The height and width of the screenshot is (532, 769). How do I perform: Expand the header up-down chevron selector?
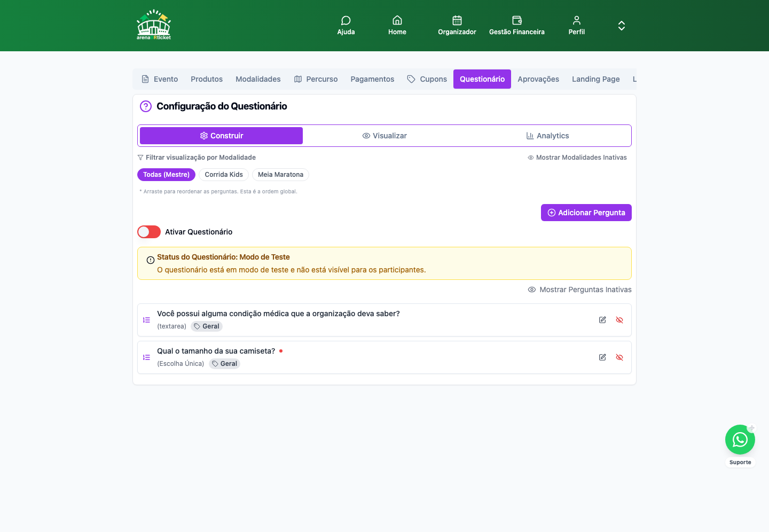click(622, 26)
